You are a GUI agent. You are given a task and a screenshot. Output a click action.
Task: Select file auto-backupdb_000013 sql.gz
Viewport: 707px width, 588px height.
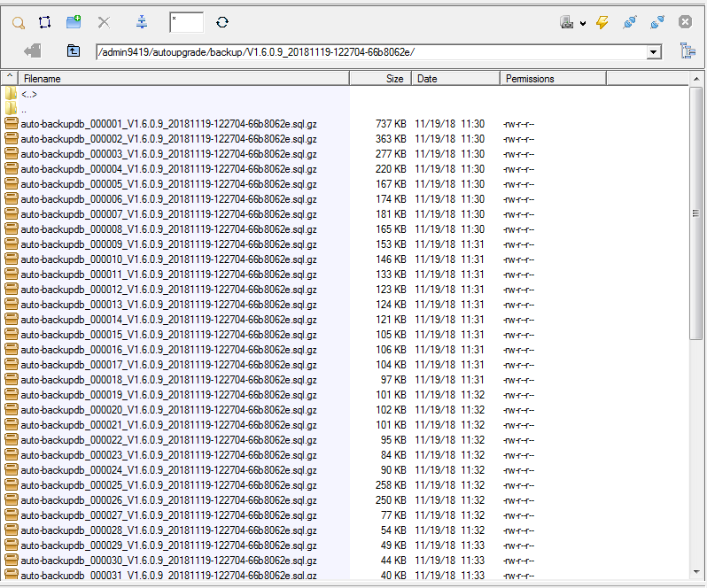pyautogui.click(x=168, y=305)
